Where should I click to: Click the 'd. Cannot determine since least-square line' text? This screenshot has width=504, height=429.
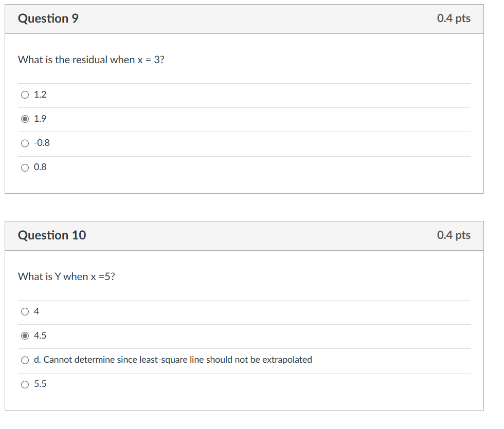(x=119, y=360)
